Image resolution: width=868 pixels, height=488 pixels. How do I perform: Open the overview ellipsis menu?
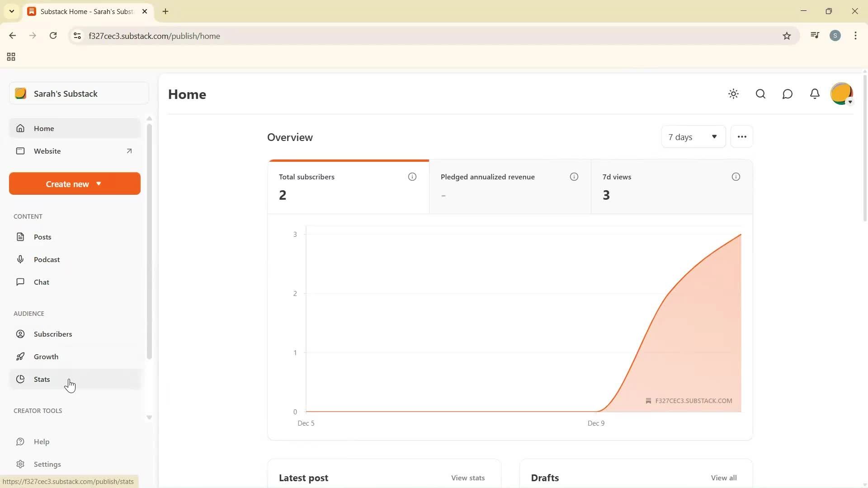pos(741,136)
